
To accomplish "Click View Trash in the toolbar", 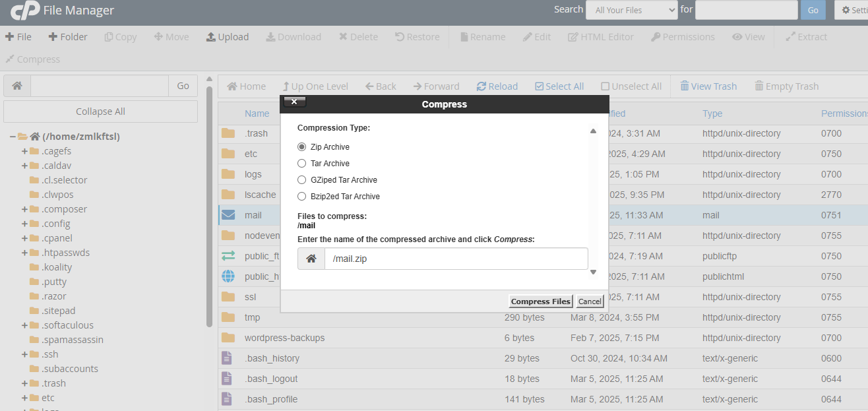I will [708, 86].
